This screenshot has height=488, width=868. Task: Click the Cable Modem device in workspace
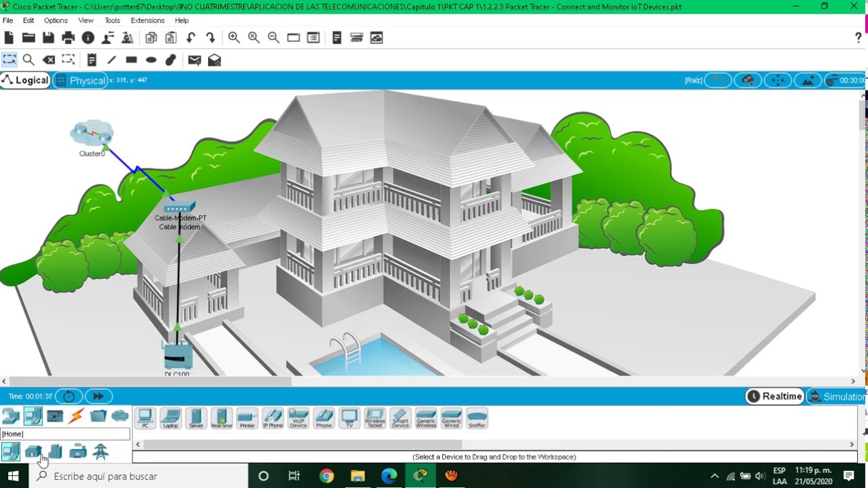click(x=179, y=207)
